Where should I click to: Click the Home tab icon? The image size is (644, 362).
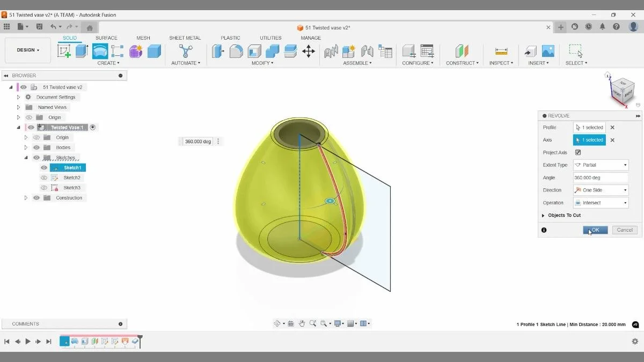90,28
